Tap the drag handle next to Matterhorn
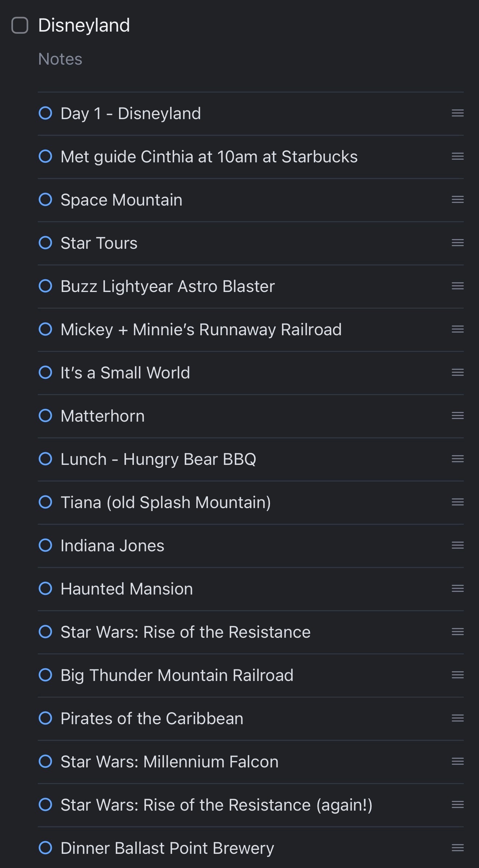Image resolution: width=479 pixels, height=868 pixels. click(x=458, y=415)
